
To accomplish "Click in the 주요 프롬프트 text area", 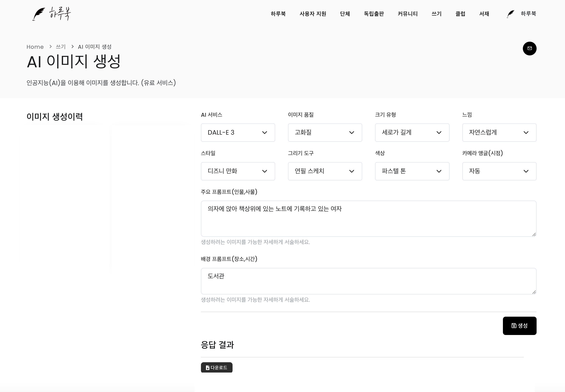I will click(x=368, y=219).
